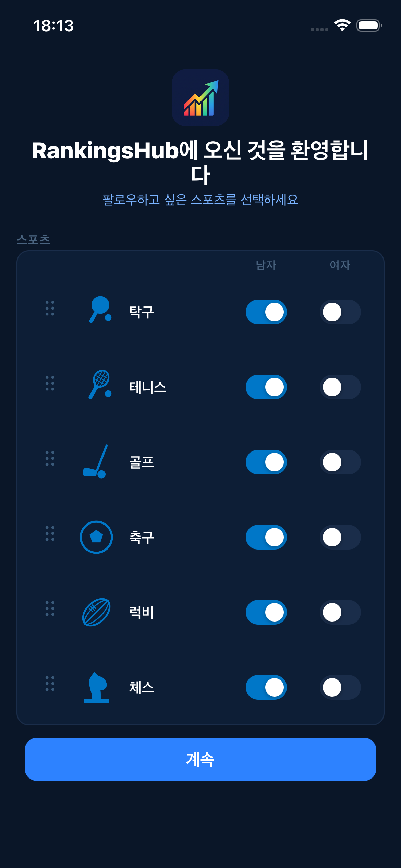Tap the RankingsHub app logo icon
The width and height of the screenshot is (401, 868).
200,98
